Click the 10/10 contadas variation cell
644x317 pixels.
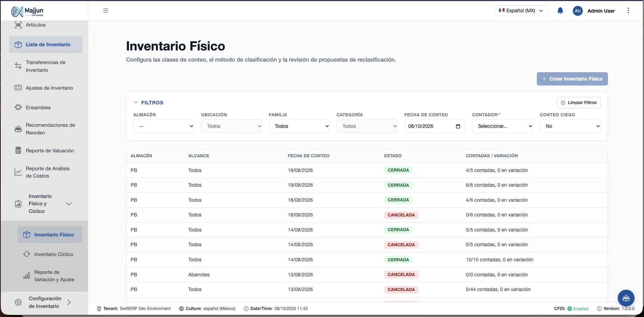(499, 260)
